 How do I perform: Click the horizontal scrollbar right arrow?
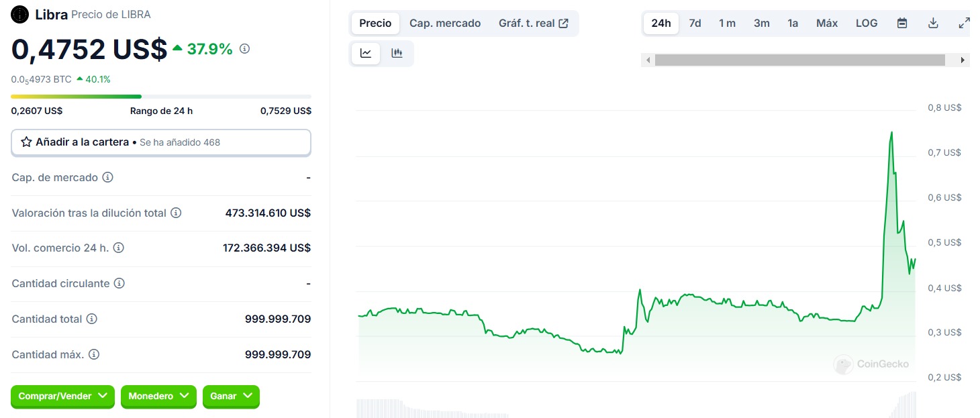[963, 60]
